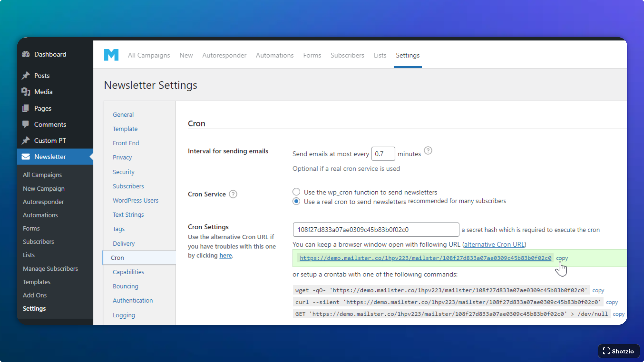Open the Subscribers tab in top navigation

click(x=347, y=55)
